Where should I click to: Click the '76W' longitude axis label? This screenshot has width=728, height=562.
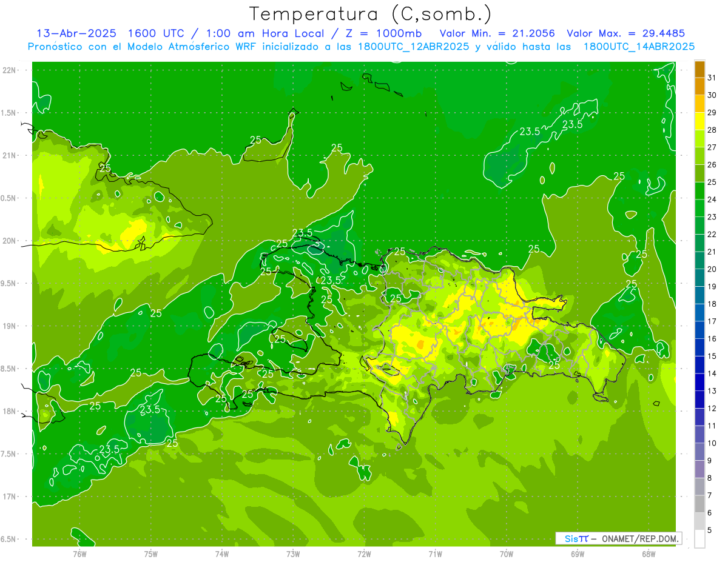coord(79,554)
